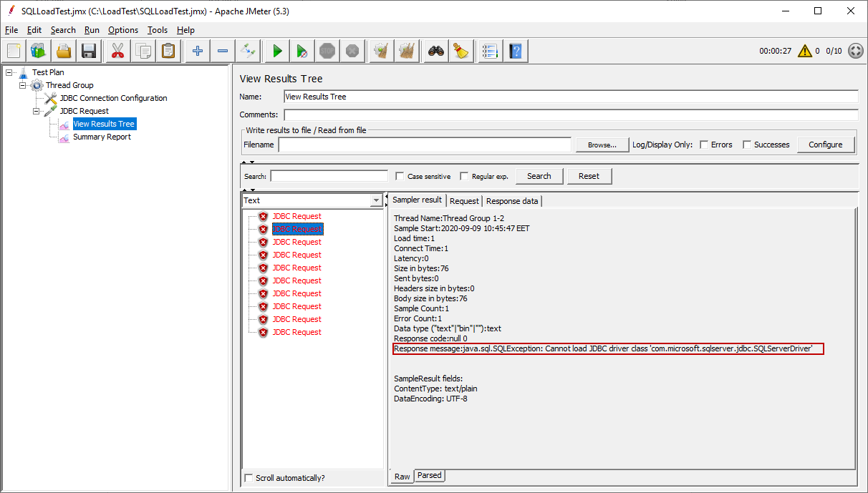Click the warning triangle error counter
Viewport: 868px width, 493px height.
[805, 51]
